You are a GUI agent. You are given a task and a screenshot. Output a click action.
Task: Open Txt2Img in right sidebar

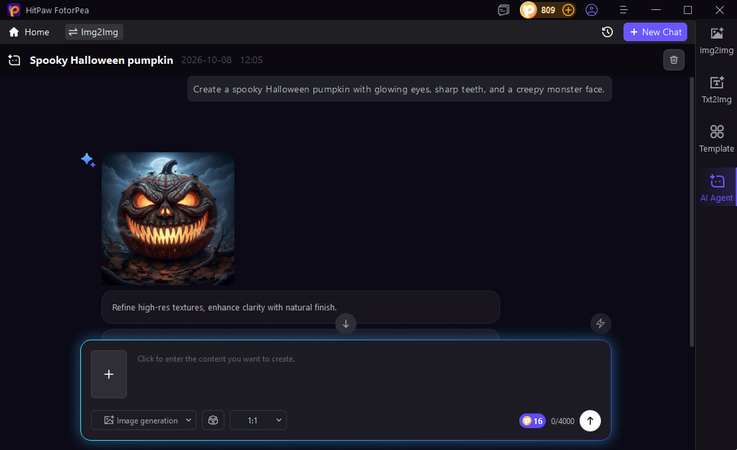(x=716, y=90)
